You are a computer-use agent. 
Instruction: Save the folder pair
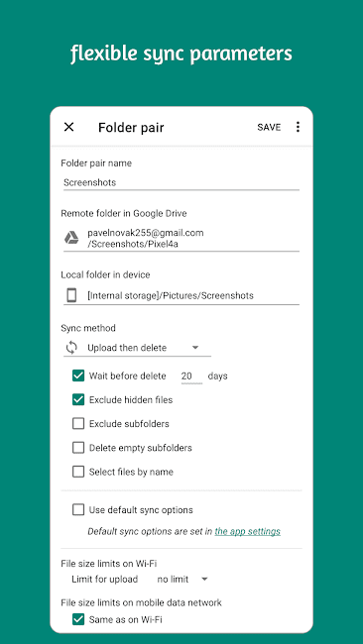point(269,128)
